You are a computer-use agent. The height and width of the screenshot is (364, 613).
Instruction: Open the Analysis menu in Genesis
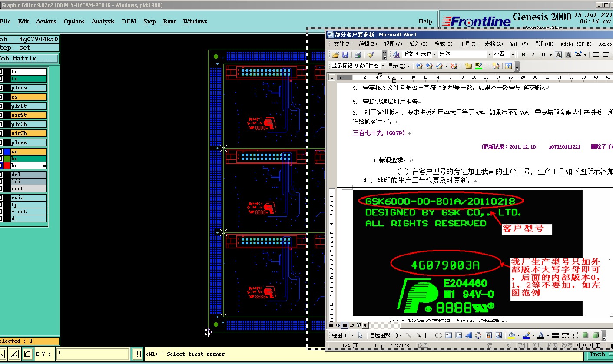pyautogui.click(x=103, y=21)
